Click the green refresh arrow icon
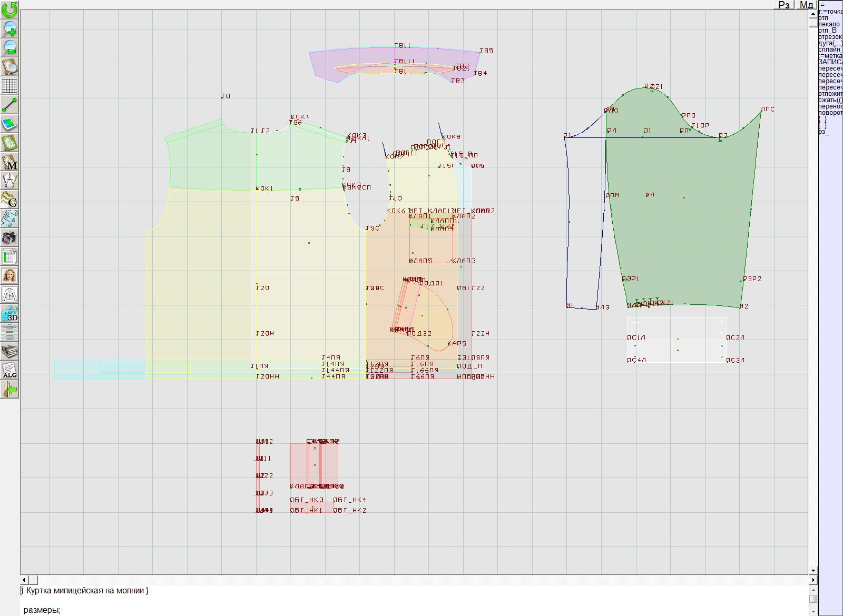 [x=9, y=9]
